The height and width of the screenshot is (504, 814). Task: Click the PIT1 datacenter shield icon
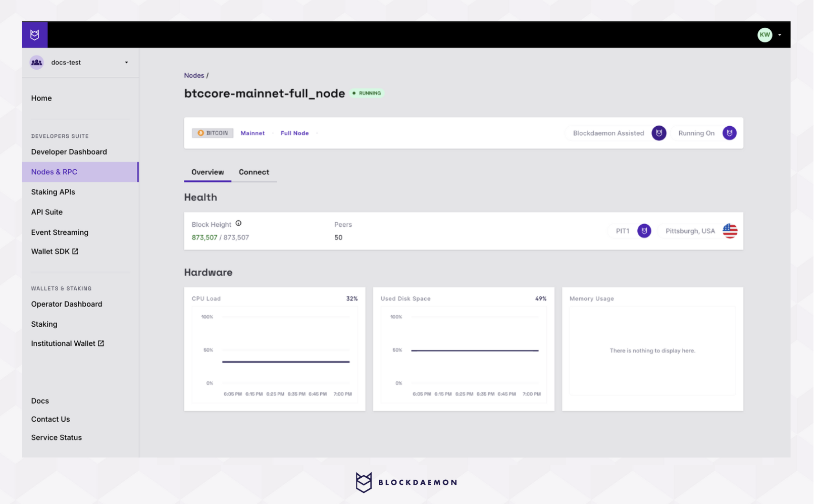pos(644,231)
